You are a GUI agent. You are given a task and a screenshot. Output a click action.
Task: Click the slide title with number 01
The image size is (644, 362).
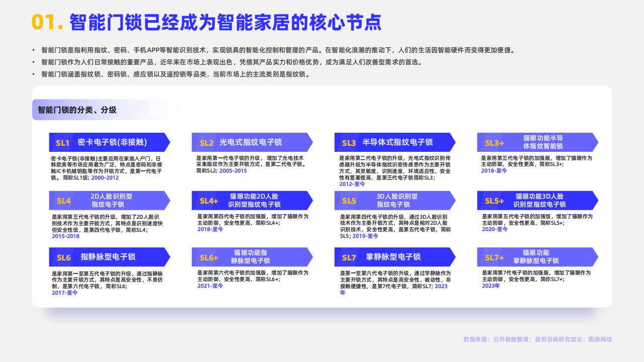(206, 23)
